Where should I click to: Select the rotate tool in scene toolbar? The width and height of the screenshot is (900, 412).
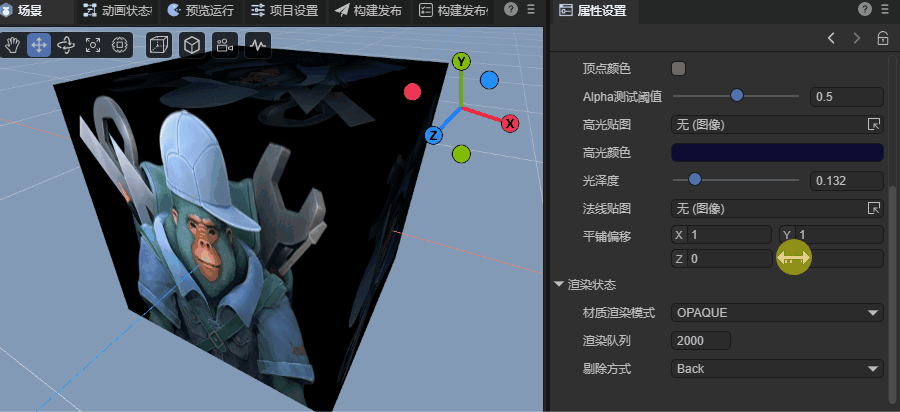tap(66, 45)
